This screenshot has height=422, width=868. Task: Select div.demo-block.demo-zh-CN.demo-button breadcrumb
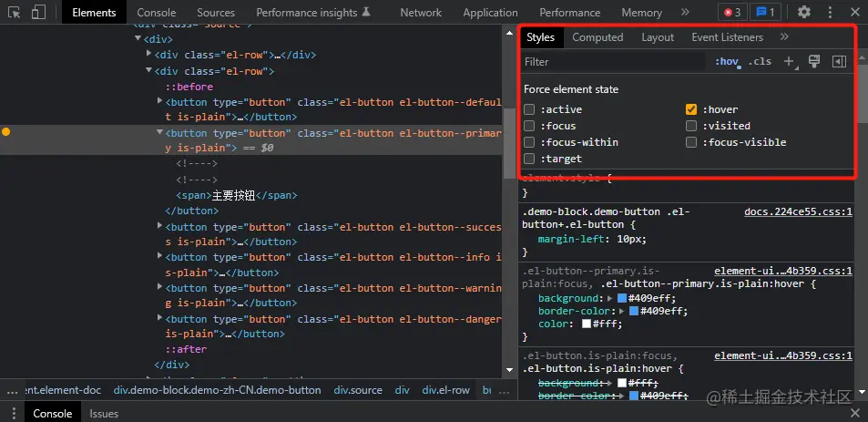point(217,390)
